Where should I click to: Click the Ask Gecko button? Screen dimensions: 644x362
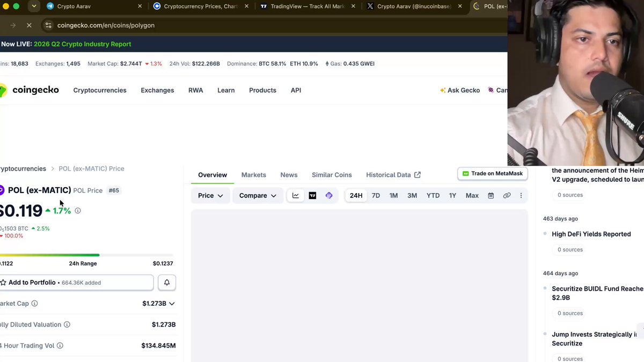(460, 90)
